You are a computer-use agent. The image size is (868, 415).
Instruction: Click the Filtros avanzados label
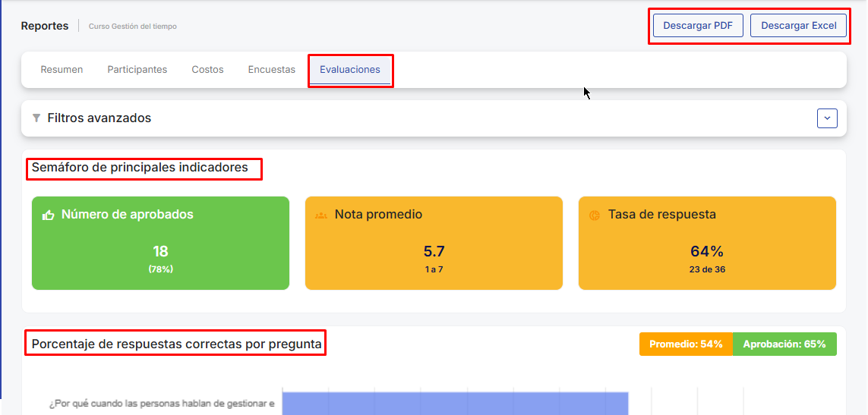click(99, 118)
